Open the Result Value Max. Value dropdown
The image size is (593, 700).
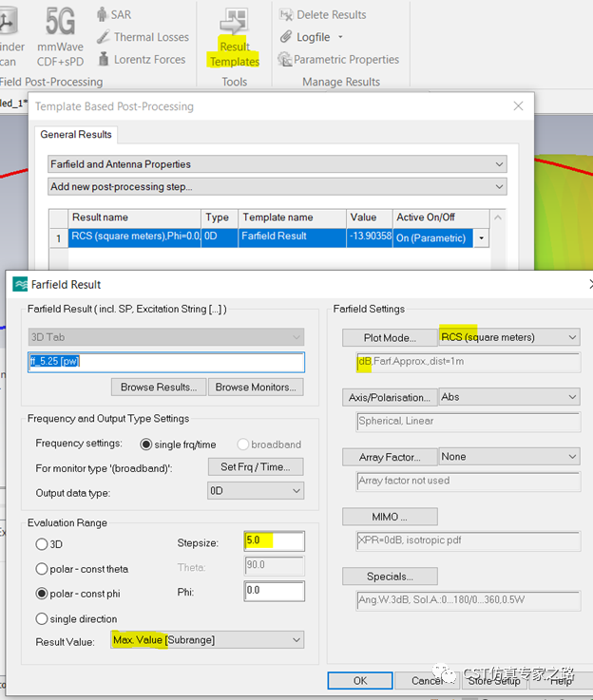(207, 640)
